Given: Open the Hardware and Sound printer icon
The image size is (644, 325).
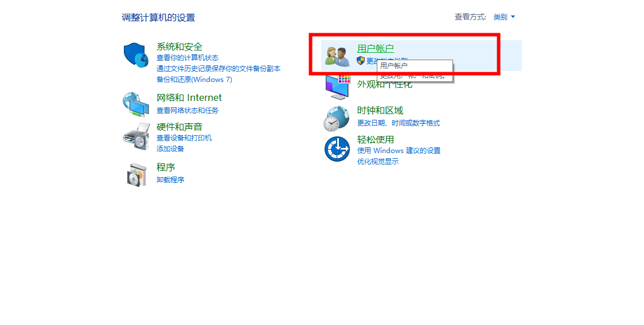Looking at the screenshot, I should tap(136, 136).
